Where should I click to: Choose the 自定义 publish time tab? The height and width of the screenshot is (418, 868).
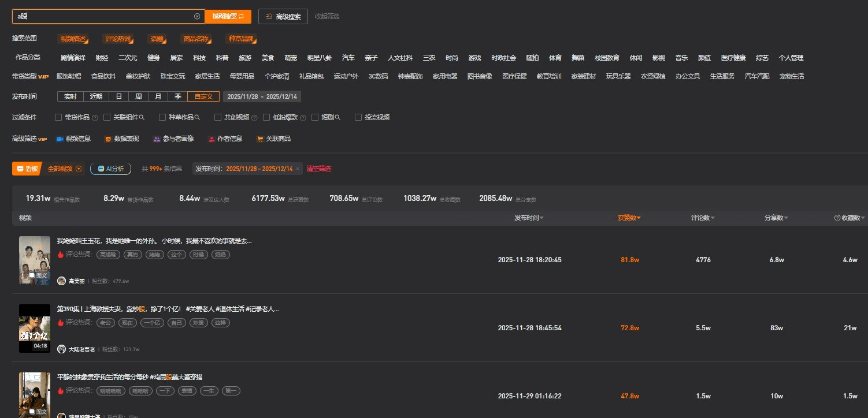[203, 96]
